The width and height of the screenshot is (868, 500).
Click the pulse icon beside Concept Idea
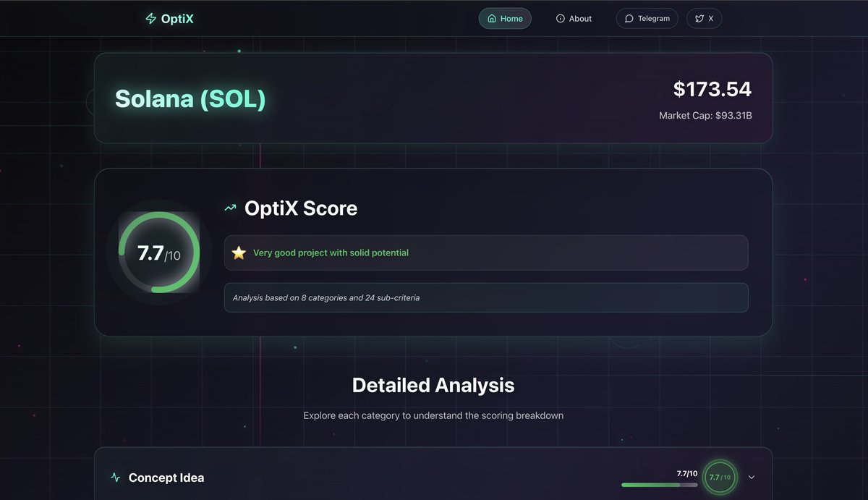coord(116,478)
